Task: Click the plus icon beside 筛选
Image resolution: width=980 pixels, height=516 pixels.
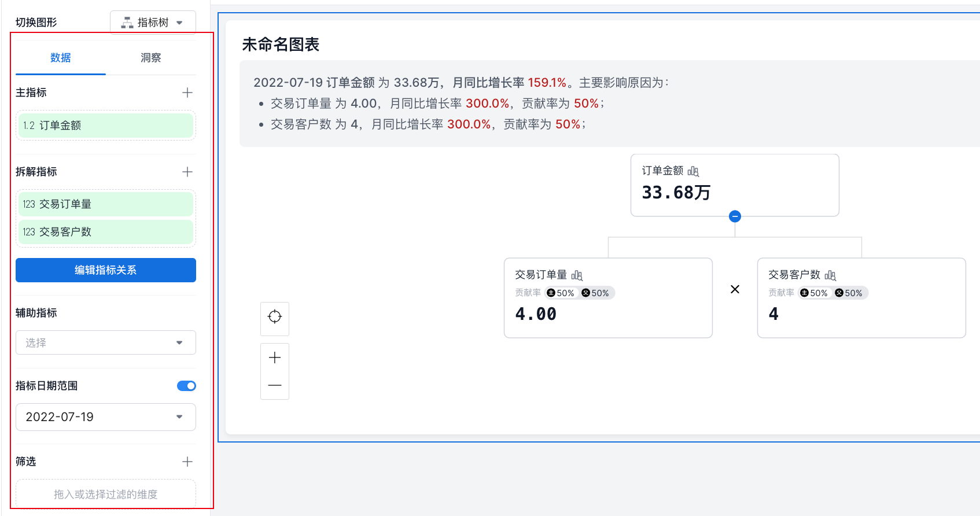Action: tap(187, 462)
